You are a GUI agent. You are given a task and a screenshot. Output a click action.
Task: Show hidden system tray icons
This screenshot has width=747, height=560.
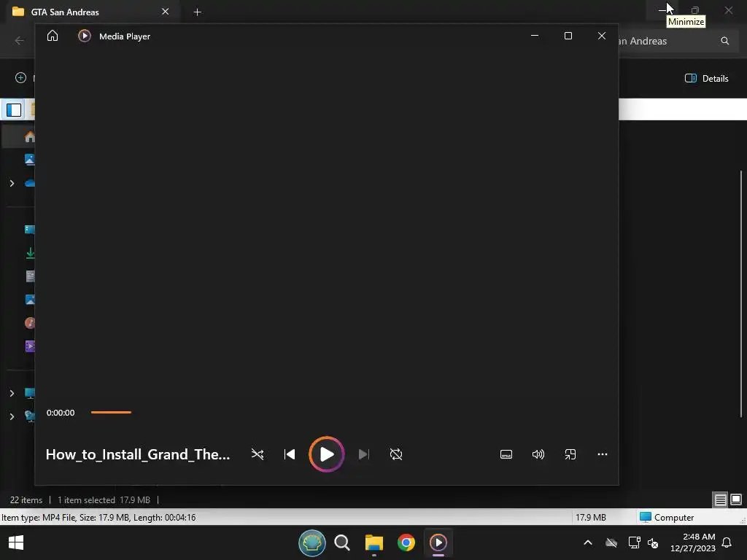pos(588,542)
